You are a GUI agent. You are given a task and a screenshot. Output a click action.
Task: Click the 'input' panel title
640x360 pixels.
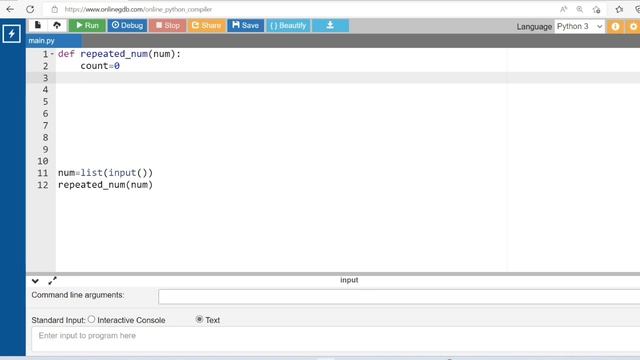click(349, 280)
